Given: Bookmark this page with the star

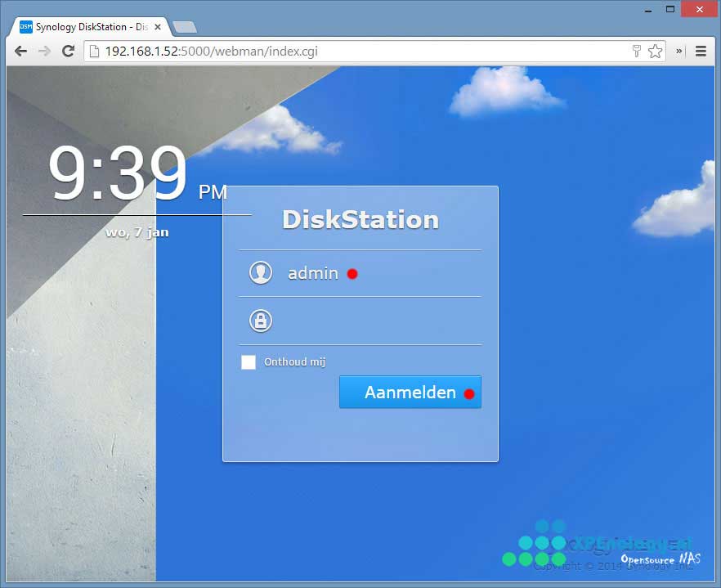Looking at the screenshot, I should coord(655,51).
